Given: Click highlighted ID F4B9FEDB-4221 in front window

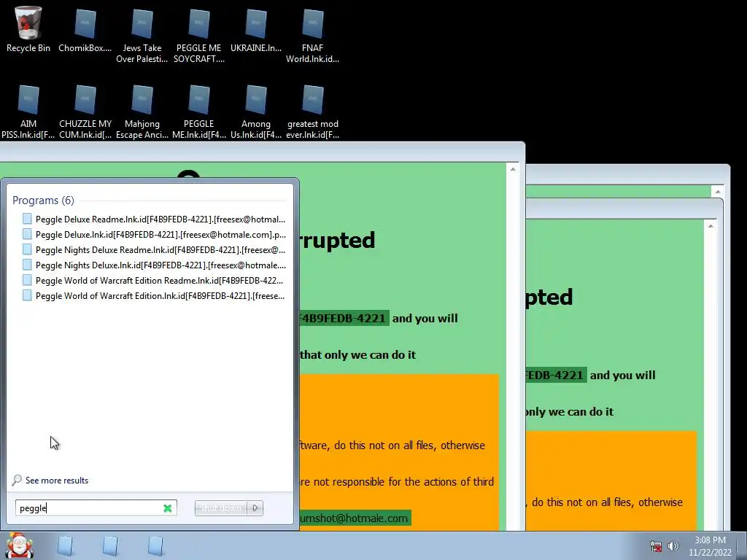Looking at the screenshot, I should click(x=344, y=318).
